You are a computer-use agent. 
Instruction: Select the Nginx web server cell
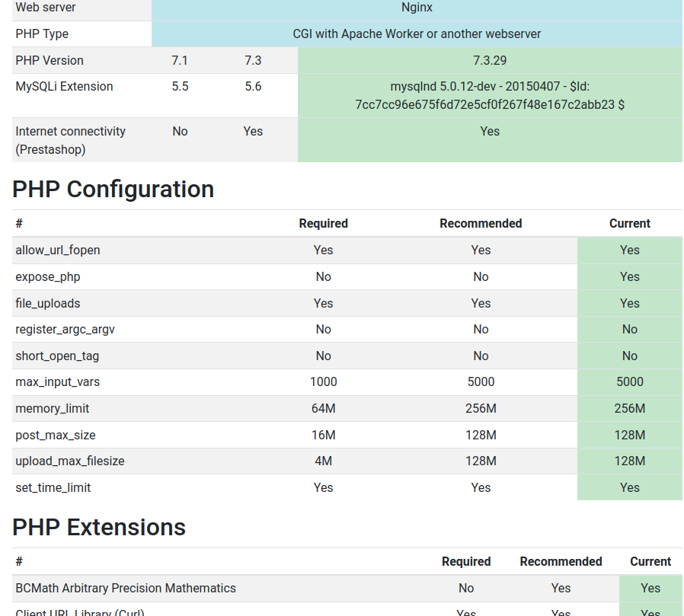point(417,8)
